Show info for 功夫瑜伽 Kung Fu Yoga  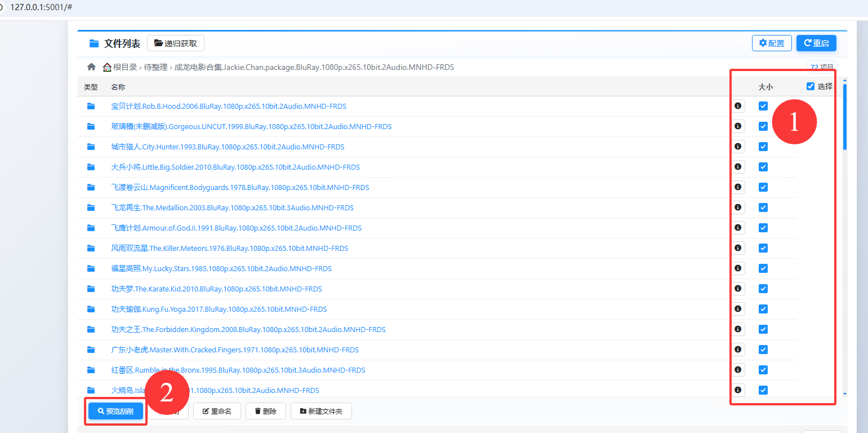click(x=738, y=309)
